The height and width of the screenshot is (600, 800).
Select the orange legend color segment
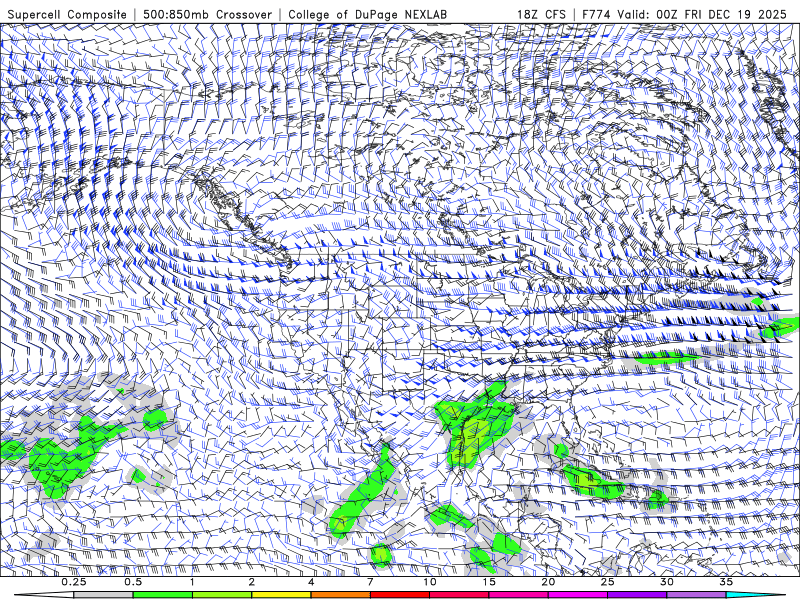tap(341, 595)
